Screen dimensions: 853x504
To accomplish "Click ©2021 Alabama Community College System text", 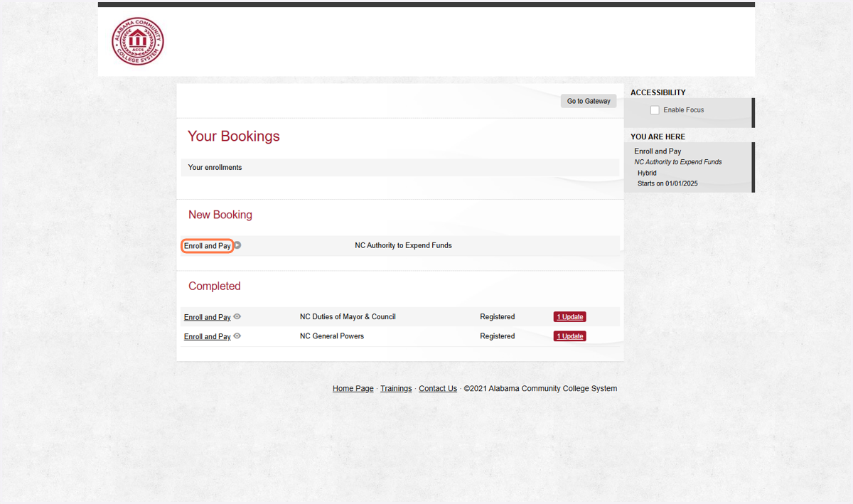I will tap(540, 388).
